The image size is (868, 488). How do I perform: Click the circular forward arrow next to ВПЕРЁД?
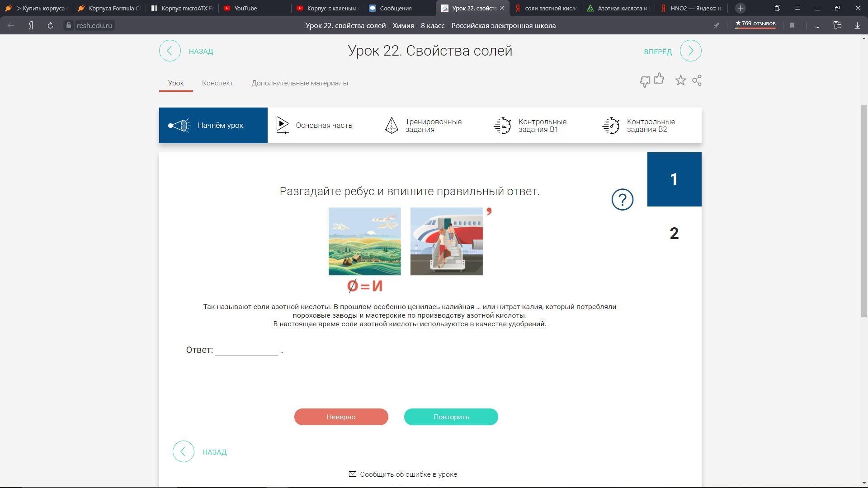[690, 51]
